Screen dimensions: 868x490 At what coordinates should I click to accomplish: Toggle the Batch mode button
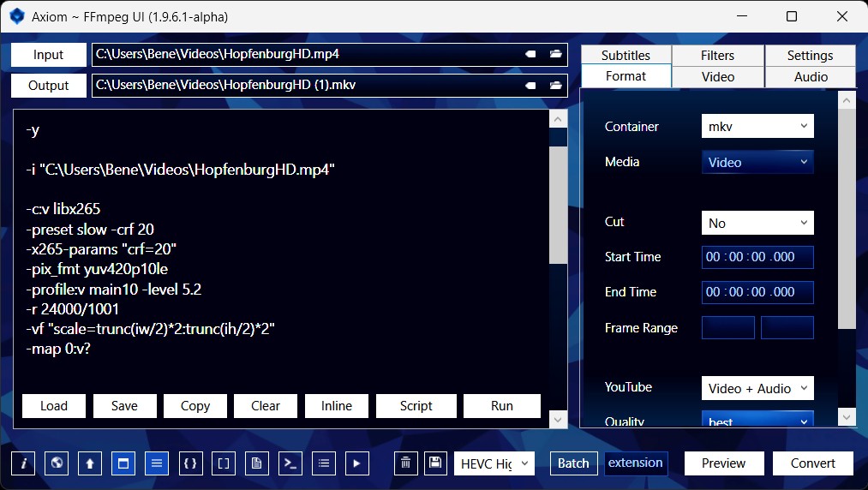click(573, 463)
